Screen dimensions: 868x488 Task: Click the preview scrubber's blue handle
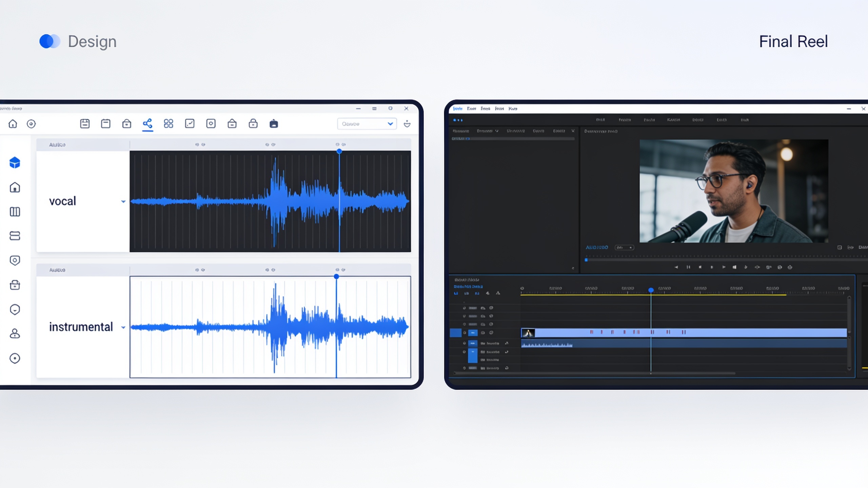pos(586,260)
